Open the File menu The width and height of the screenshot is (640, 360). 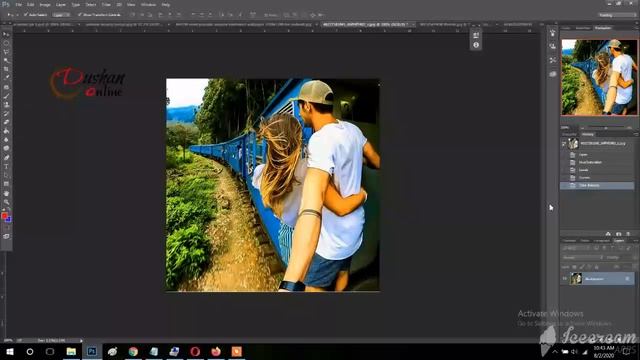tap(19, 4)
